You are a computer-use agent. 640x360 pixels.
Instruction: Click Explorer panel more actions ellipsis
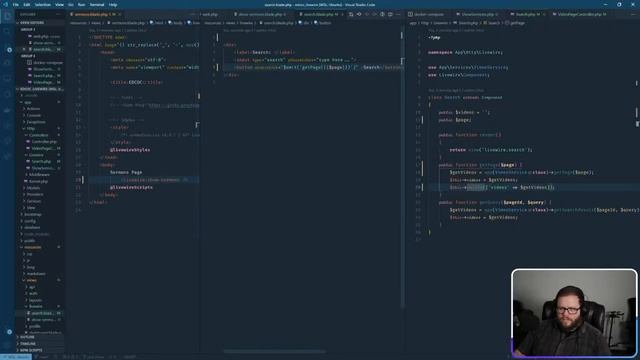pyautogui.click(x=58, y=14)
